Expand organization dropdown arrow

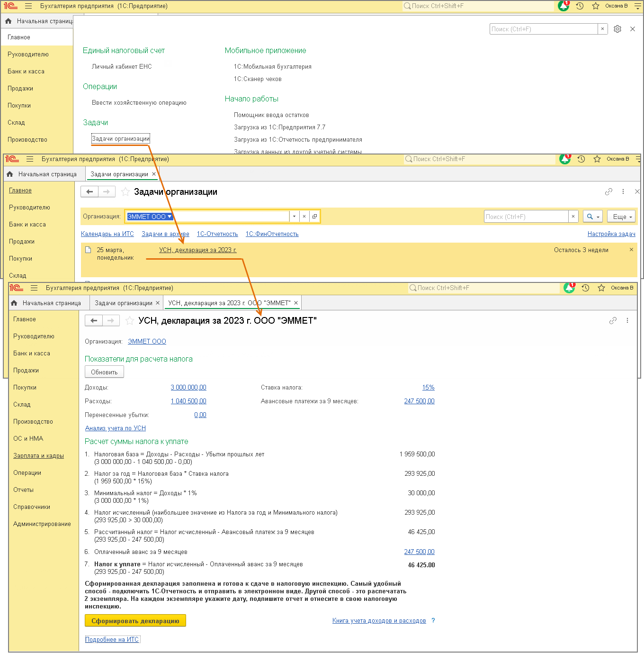(x=294, y=217)
